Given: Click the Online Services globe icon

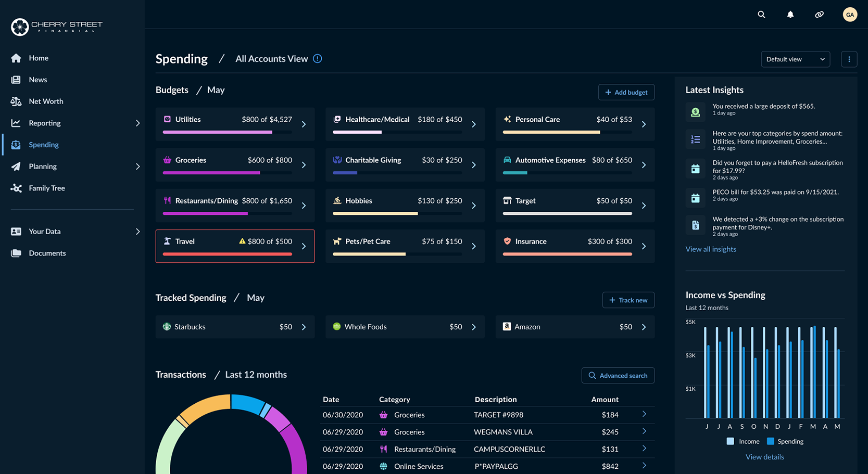Looking at the screenshot, I should [383, 466].
